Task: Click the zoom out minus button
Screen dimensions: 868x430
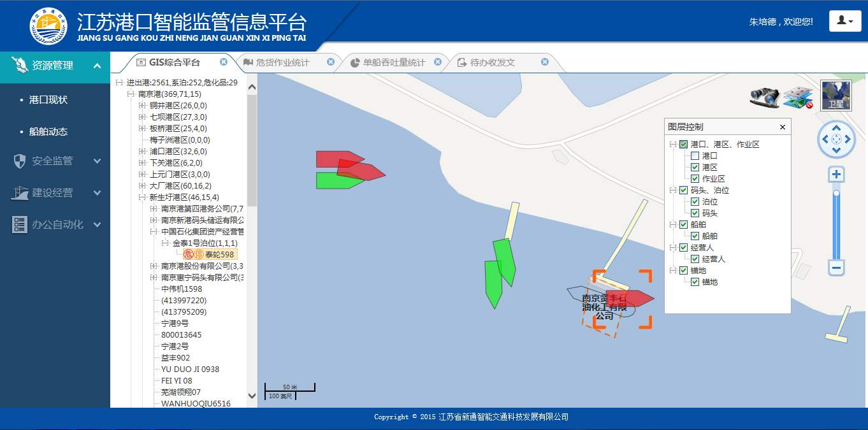Action: (x=837, y=268)
